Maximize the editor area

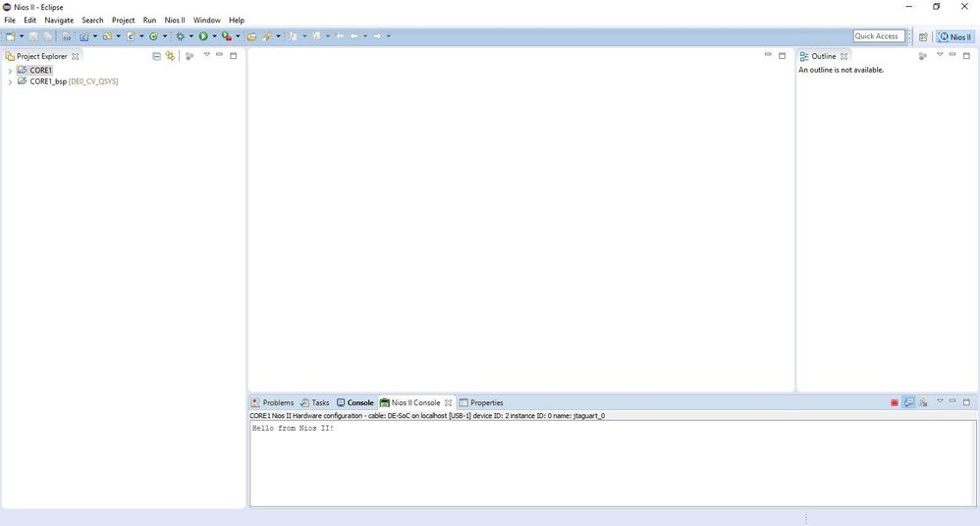coord(782,56)
